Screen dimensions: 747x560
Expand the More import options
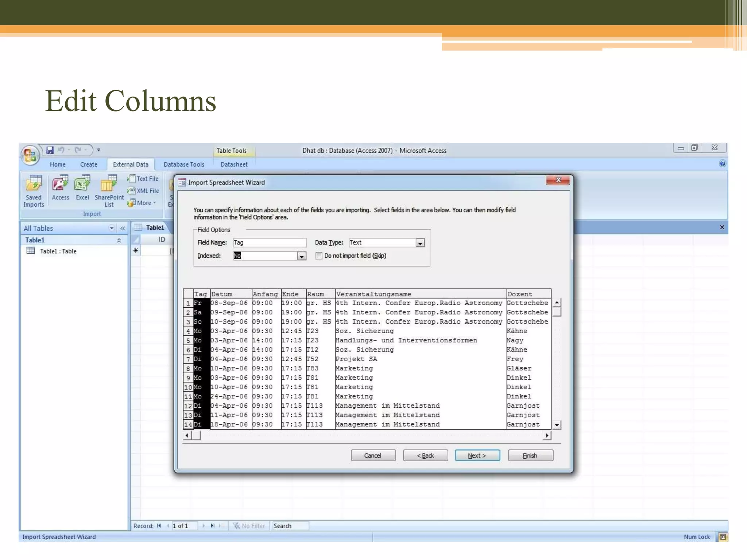[x=142, y=203]
